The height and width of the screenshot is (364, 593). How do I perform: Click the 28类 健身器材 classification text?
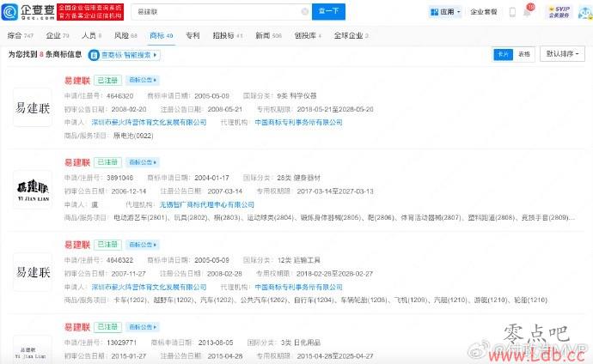(x=298, y=178)
